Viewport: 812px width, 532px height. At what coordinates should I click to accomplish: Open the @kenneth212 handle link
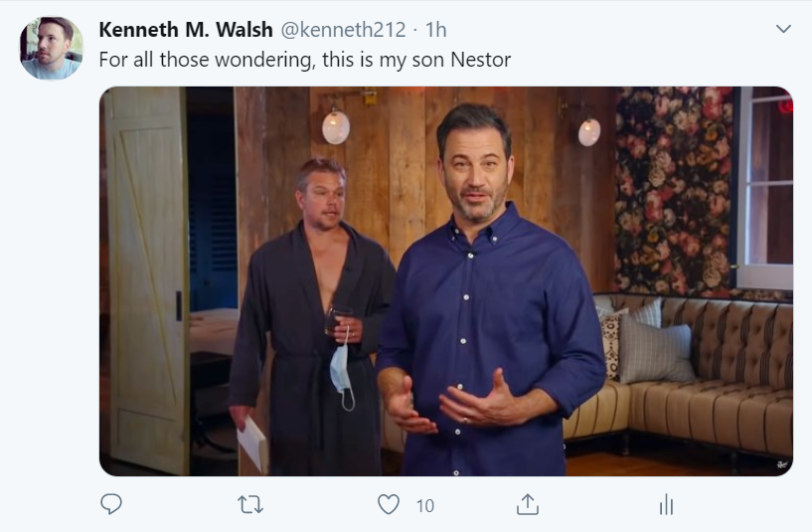point(343,30)
